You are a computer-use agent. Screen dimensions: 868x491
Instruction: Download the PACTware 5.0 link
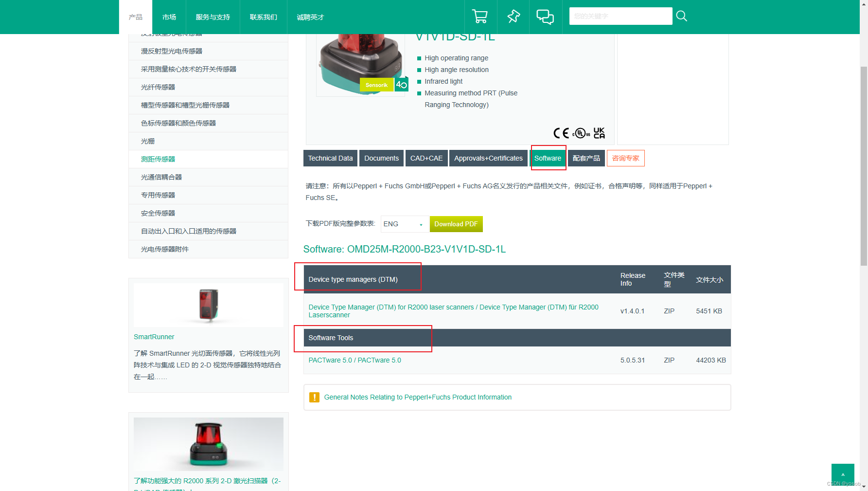pyautogui.click(x=355, y=360)
